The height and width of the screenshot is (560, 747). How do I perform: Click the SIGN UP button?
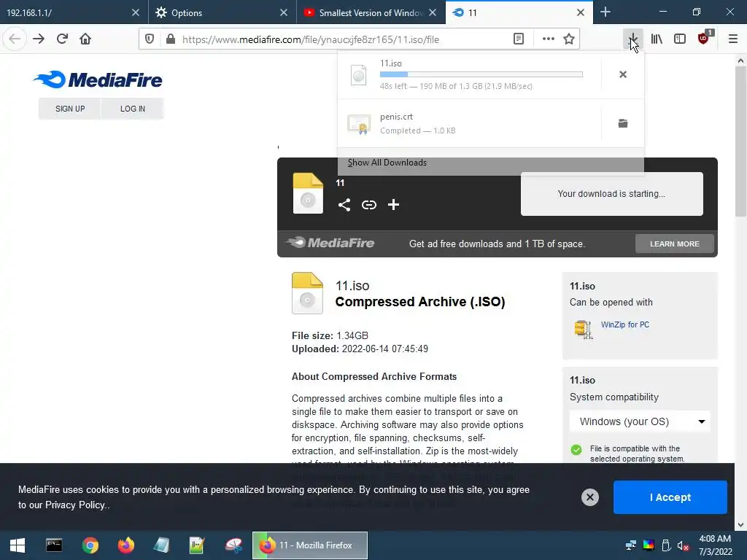pyautogui.click(x=70, y=109)
